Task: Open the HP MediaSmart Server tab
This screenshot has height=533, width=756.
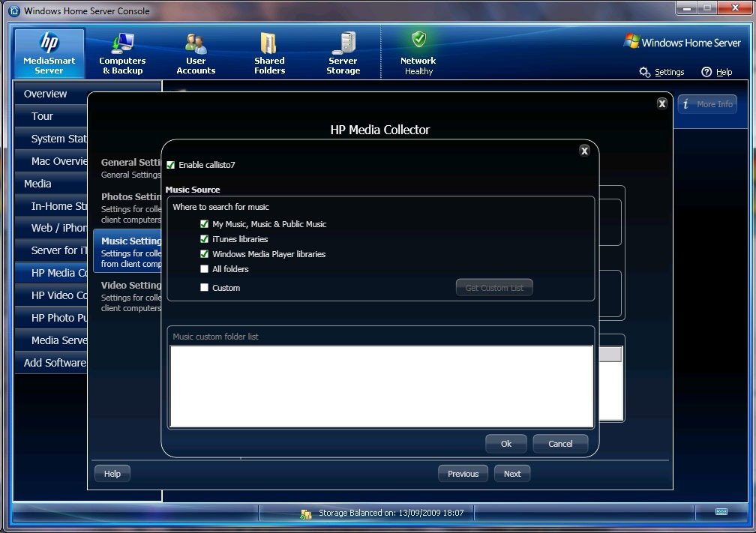Action: 49,53
